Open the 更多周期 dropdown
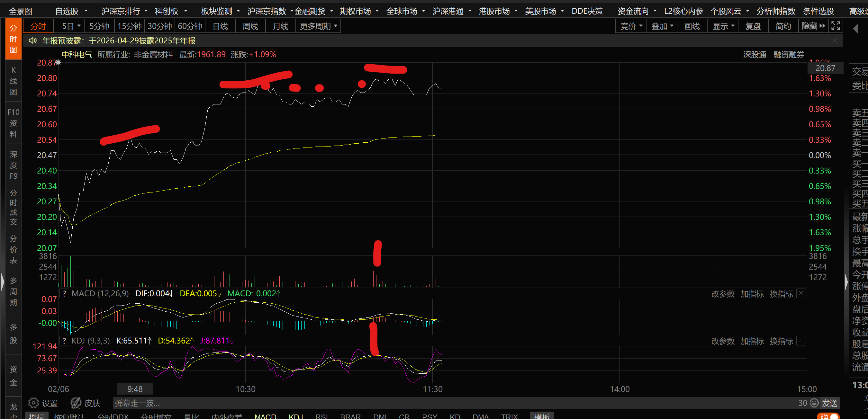Viewport: 868px width, 419px height. point(318,26)
